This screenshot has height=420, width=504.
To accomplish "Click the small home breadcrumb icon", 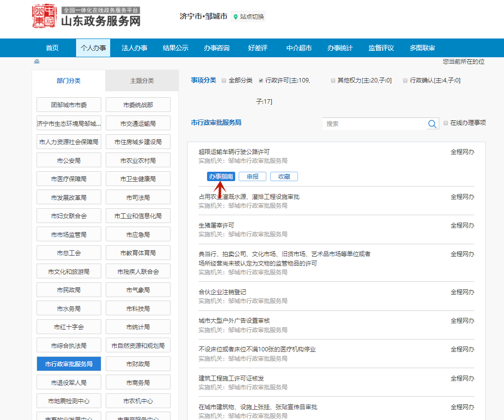I will coord(37,61).
